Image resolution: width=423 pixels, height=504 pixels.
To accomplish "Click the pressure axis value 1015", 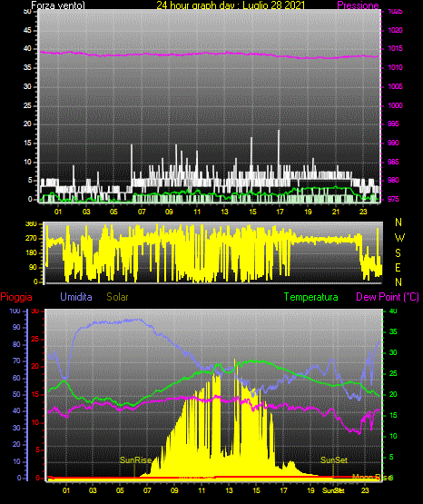I will coord(395,48).
